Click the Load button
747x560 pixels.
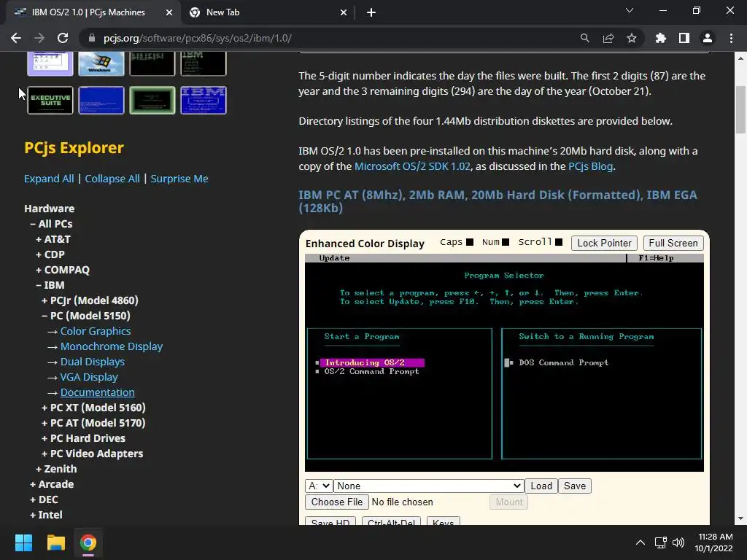541,486
